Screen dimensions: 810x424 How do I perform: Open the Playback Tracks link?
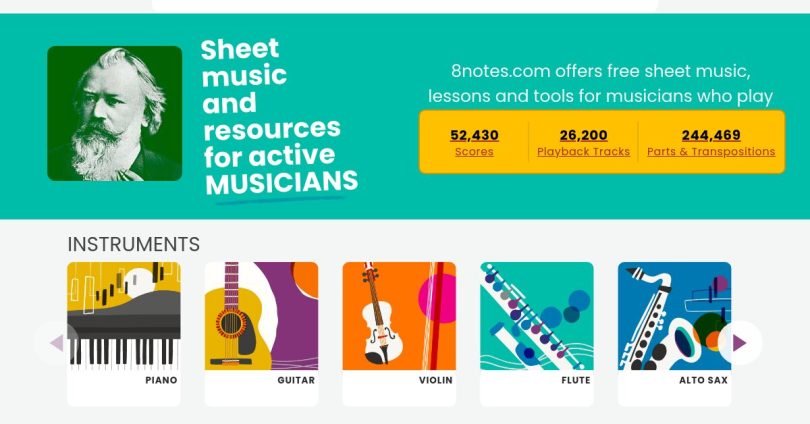point(583,152)
